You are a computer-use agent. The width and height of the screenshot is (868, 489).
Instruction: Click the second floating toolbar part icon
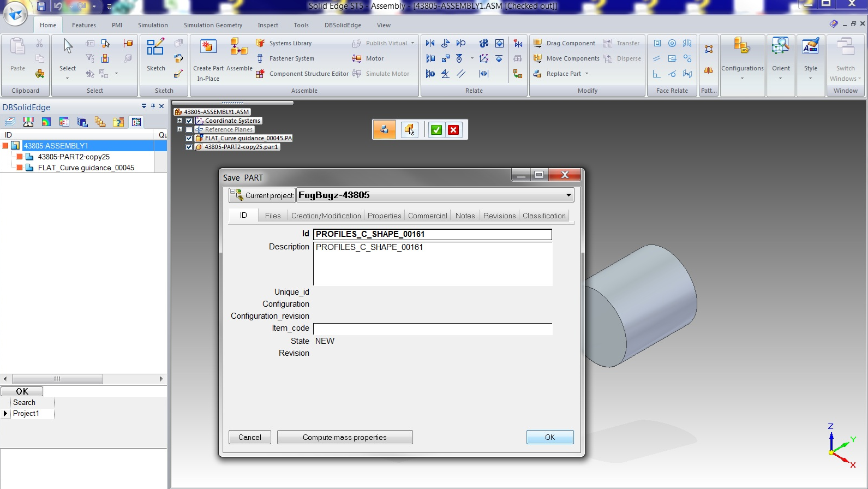409,130
